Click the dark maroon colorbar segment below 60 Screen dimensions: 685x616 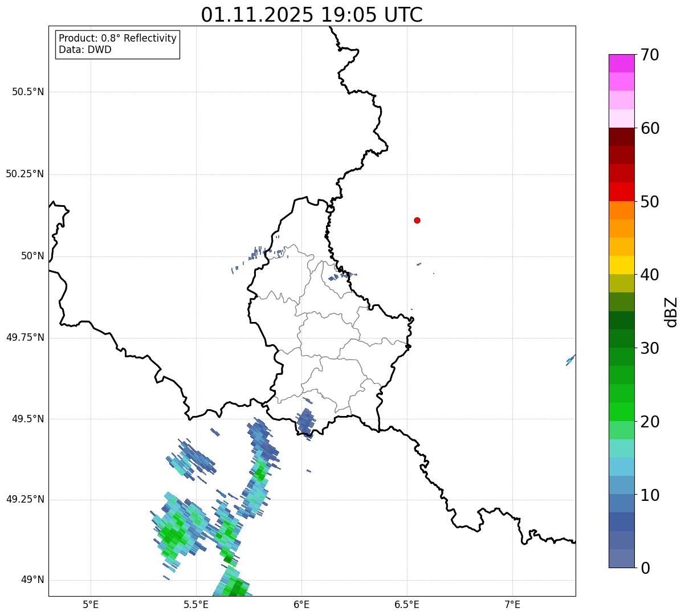621,137
